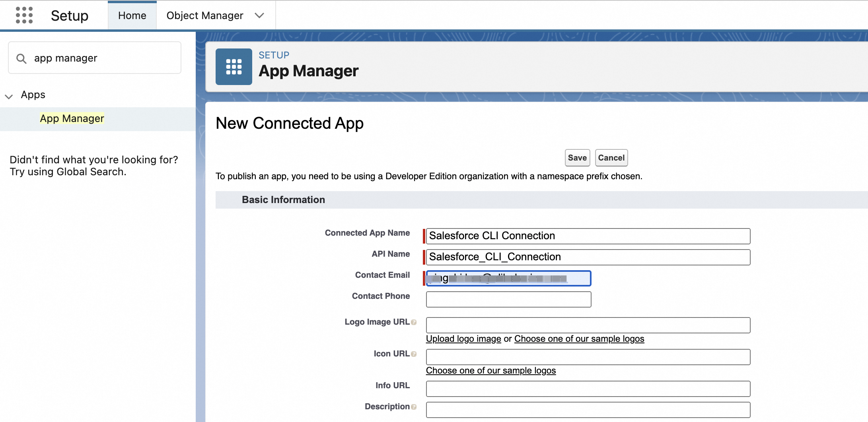Save the new connected app
This screenshot has width=868, height=422.
[x=577, y=158]
